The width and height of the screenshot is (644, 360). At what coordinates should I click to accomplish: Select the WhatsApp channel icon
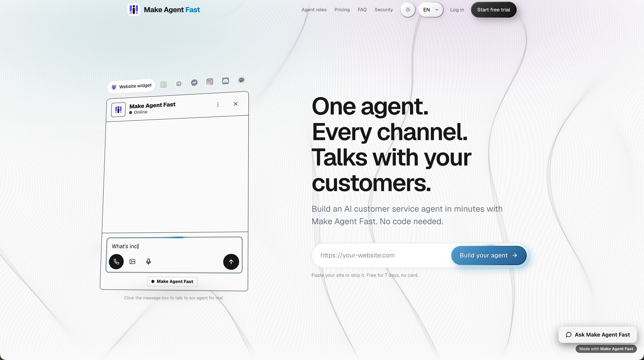pyautogui.click(x=164, y=84)
